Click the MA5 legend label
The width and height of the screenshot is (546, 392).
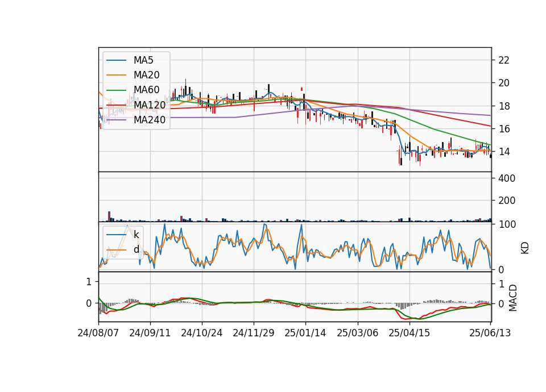click(x=143, y=60)
